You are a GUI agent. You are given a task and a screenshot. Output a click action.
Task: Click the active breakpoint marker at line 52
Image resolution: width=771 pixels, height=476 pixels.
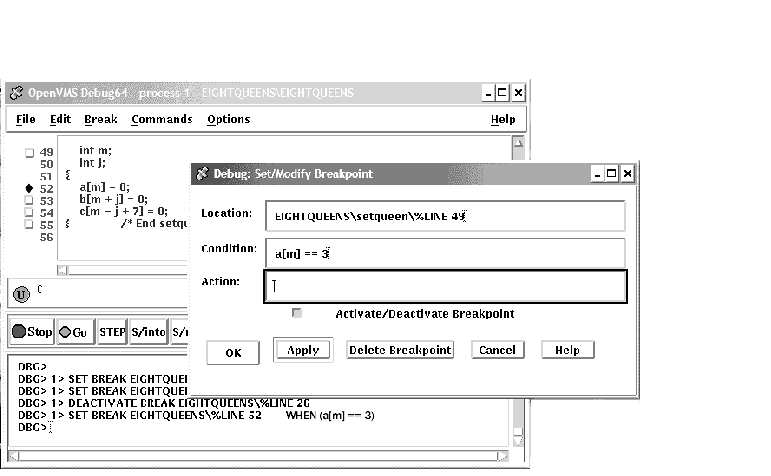(x=29, y=188)
